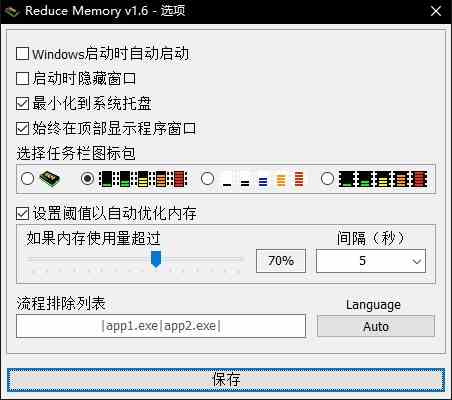Enable Windows启动时自动启动 checkbox
This screenshot has height=400, width=452.
(22, 54)
